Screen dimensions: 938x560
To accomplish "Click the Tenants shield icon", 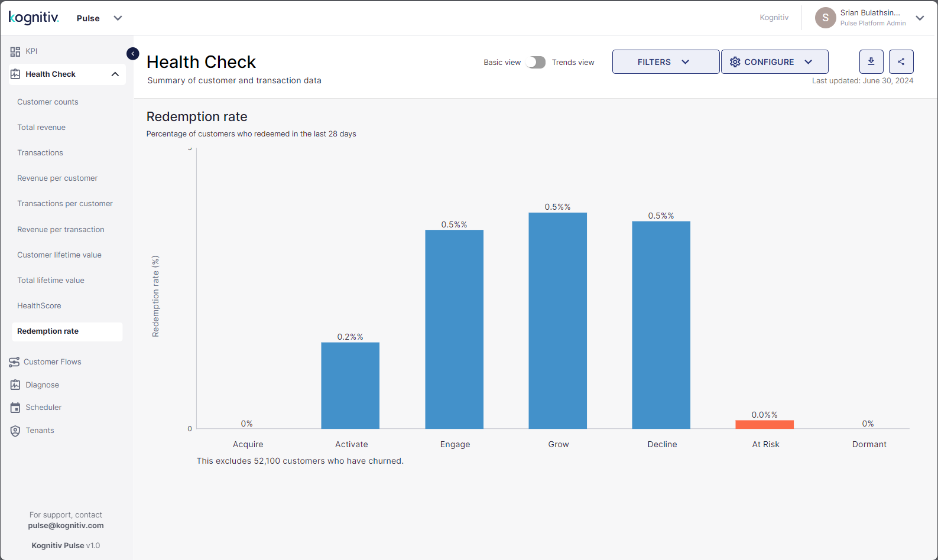I will point(15,431).
